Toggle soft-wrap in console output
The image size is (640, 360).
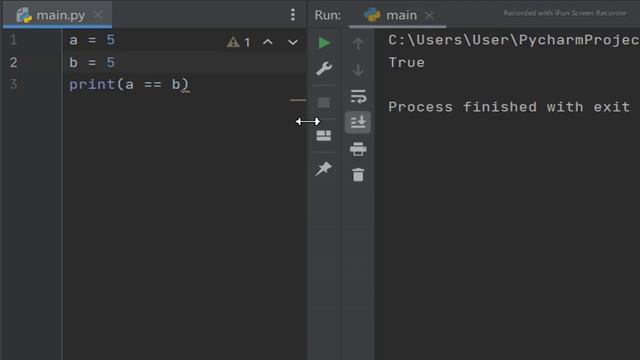coord(358,97)
